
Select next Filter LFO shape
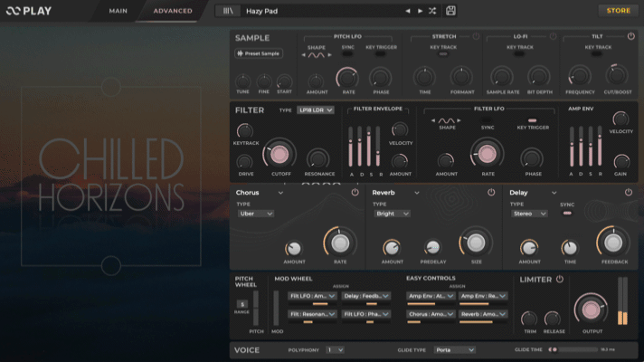pos(459,120)
